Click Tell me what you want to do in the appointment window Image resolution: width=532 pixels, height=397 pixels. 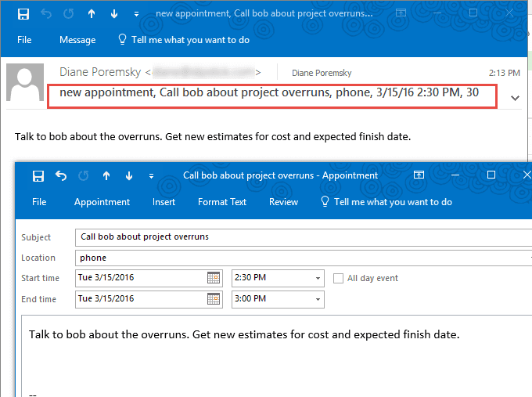click(x=386, y=202)
